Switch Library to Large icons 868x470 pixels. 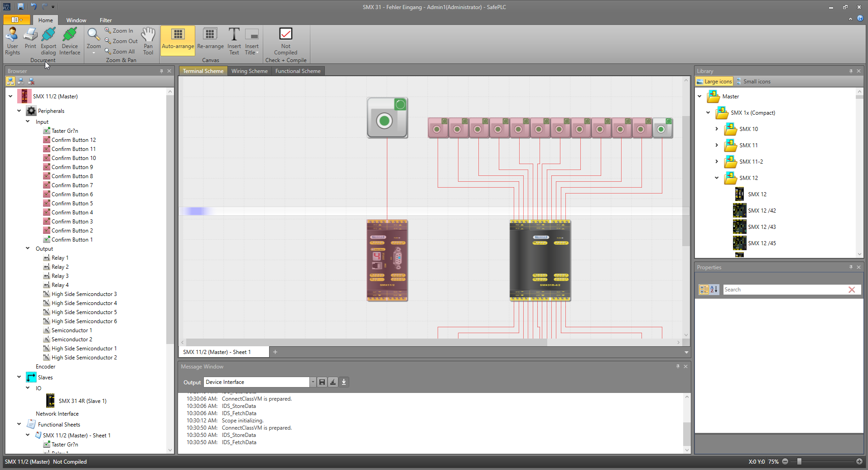714,81
